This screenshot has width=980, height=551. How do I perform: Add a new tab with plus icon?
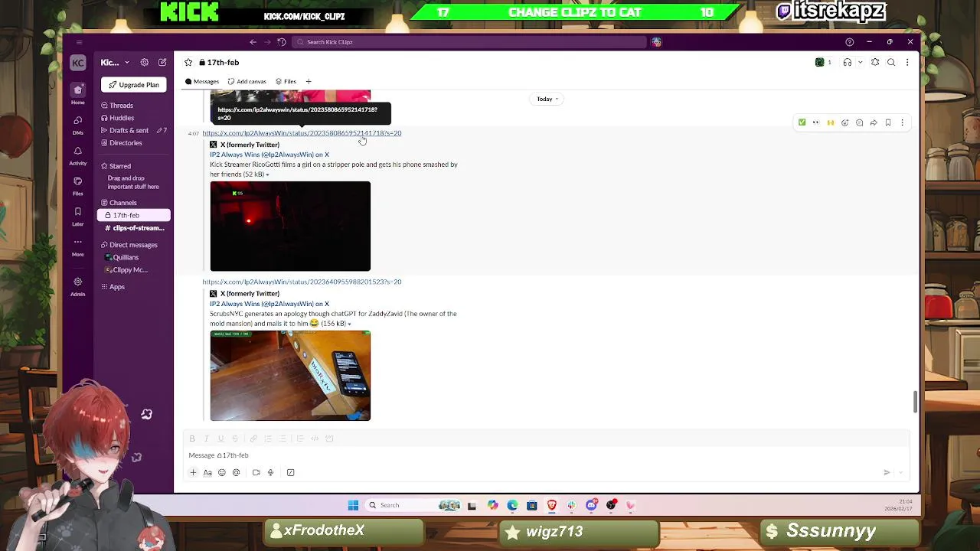pyautogui.click(x=309, y=81)
